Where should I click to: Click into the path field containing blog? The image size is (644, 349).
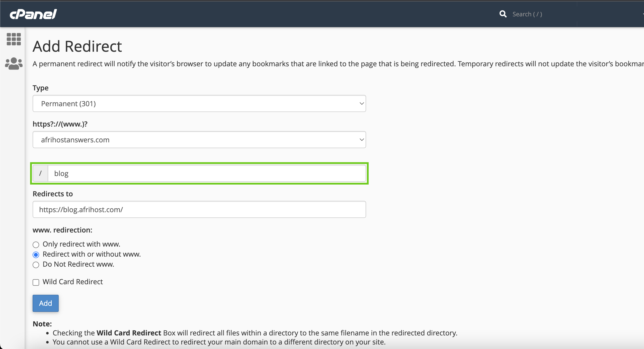[x=207, y=173]
